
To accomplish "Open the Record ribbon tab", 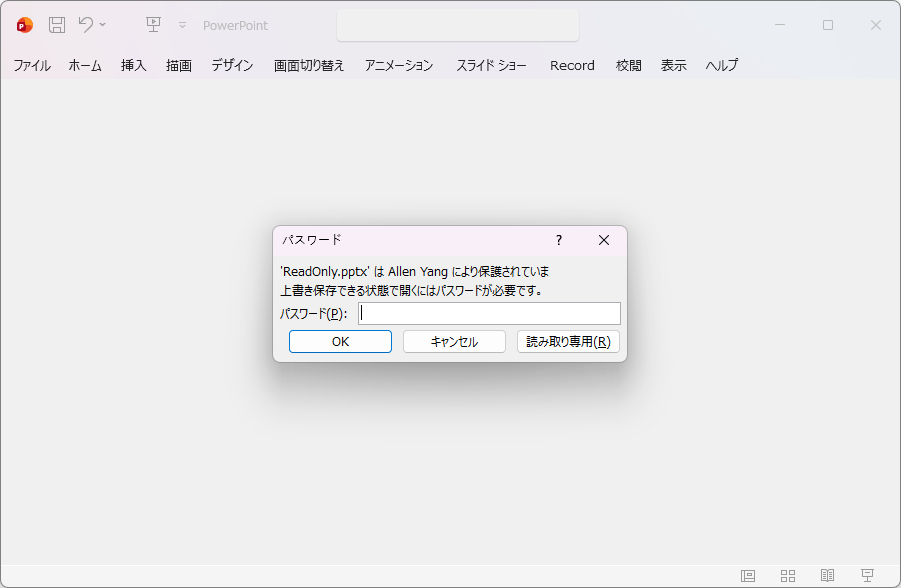I will [572, 66].
